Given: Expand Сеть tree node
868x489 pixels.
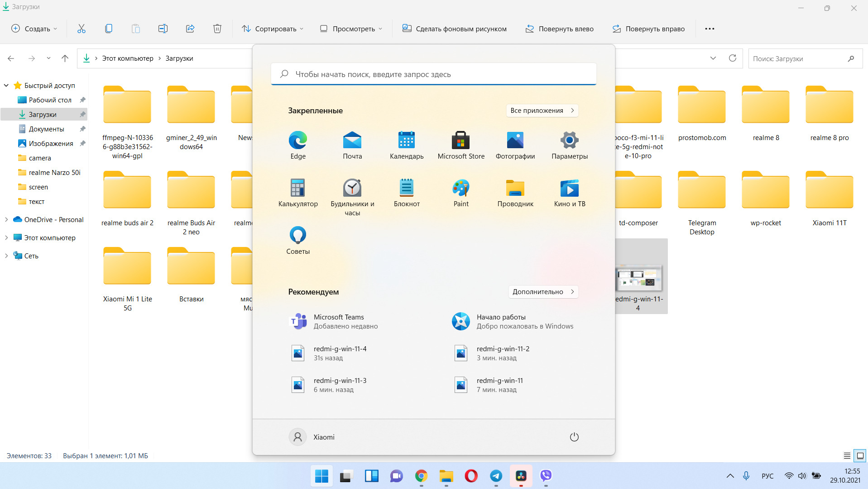Looking at the screenshot, I should coord(6,256).
